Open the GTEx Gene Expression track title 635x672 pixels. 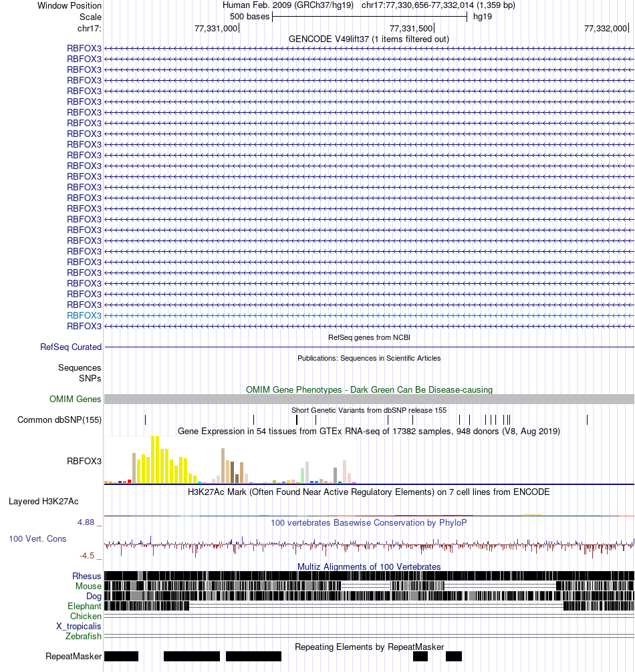coord(369,431)
